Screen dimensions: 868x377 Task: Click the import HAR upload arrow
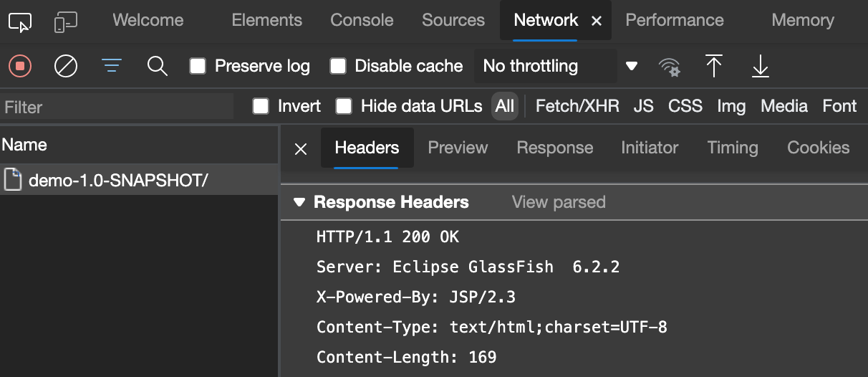(x=713, y=67)
